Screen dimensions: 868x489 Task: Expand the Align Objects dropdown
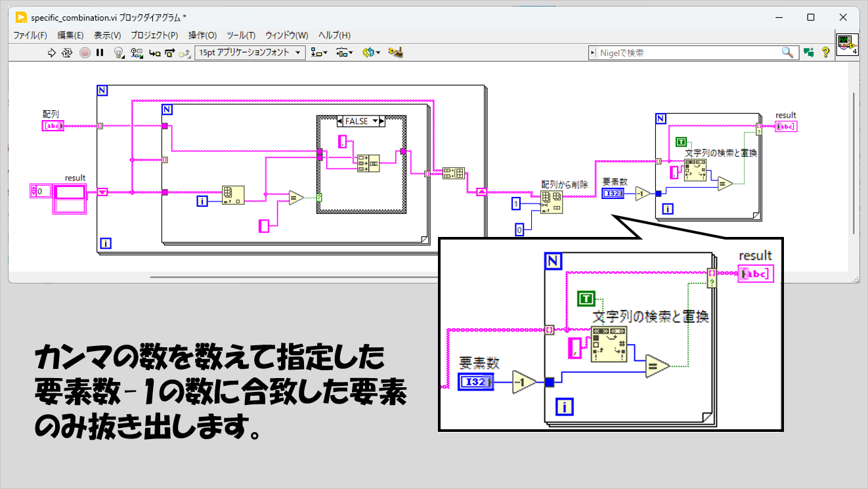(319, 53)
